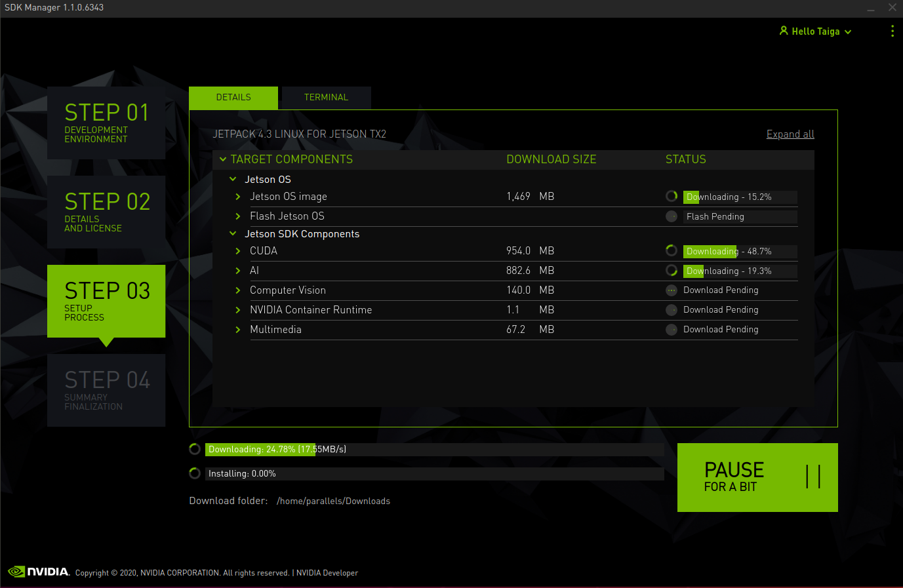Click the 882.6 MB AI size

[x=531, y=270]
